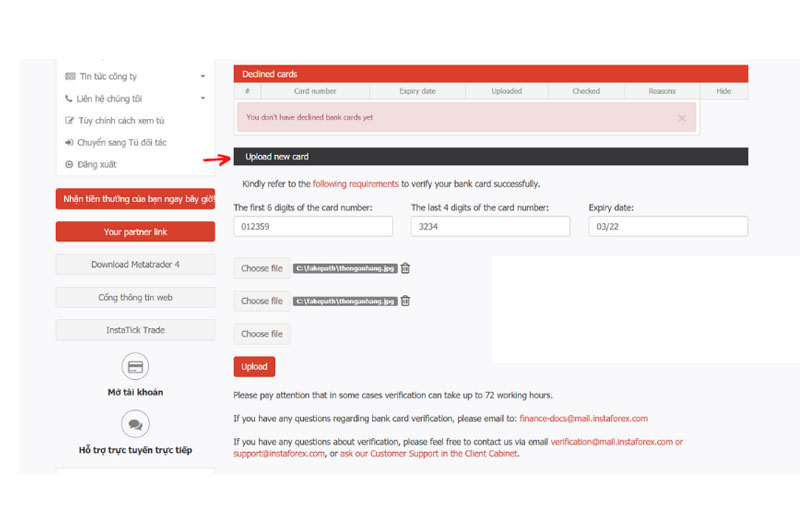Screen dimensions: 800x522
Task: Expand the Liên hệ chúng tôi dropdown arrow
Action: [x=203, y=98]
